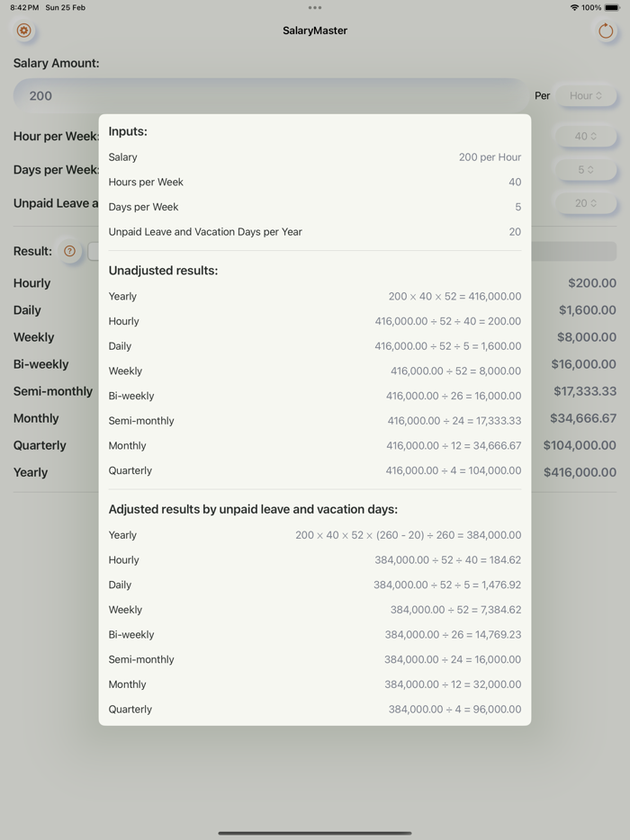The height and width of the screenshot is (840, 630).
Task: Tap the $200.00 hourly result in background
Action: click(592, 283)
